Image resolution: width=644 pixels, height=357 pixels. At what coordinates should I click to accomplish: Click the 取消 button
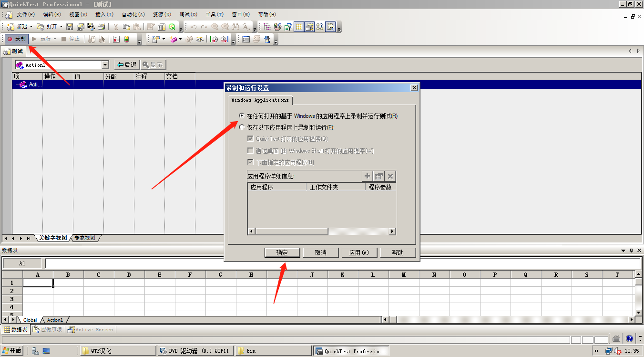321,252
